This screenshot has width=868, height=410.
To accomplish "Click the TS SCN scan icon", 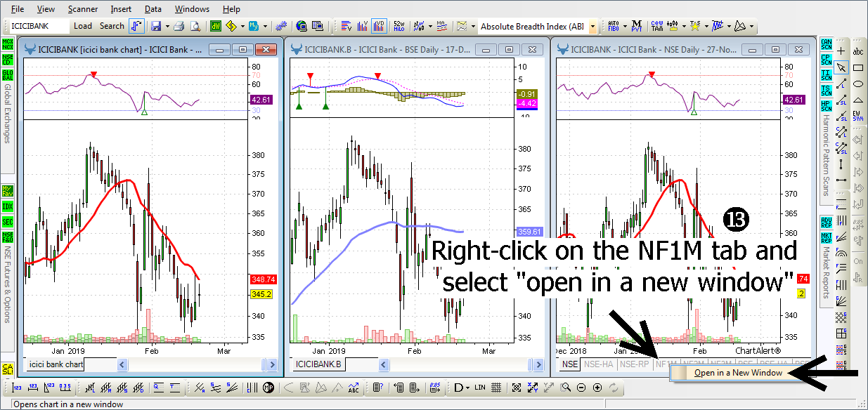I will point(826,91).
